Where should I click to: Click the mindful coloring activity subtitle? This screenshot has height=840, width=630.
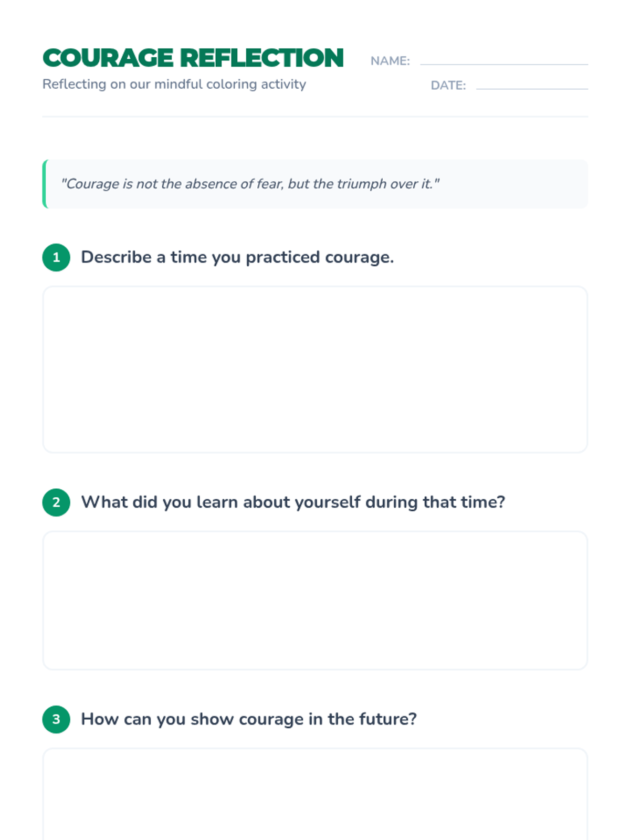tap(174, 84)
